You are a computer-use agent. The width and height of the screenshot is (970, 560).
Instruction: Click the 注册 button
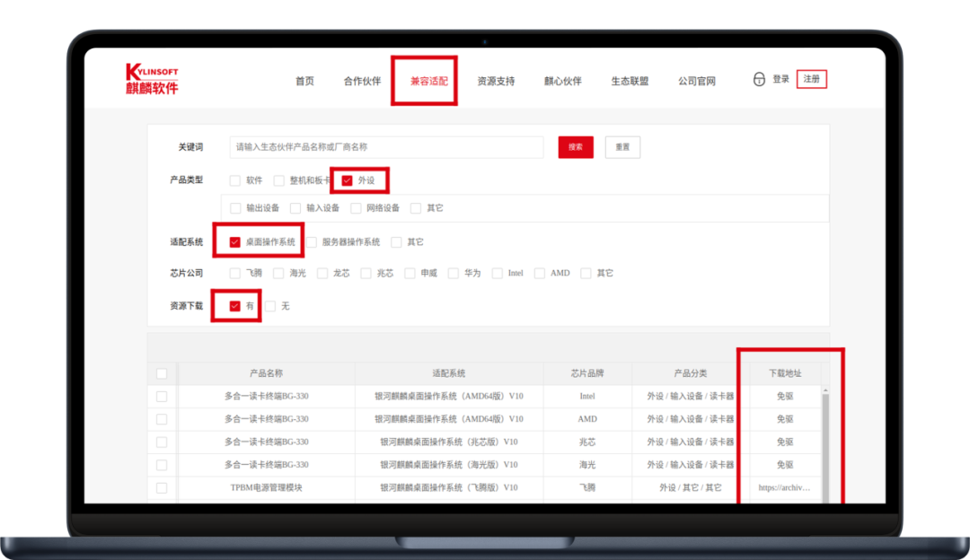click(811, 79)
